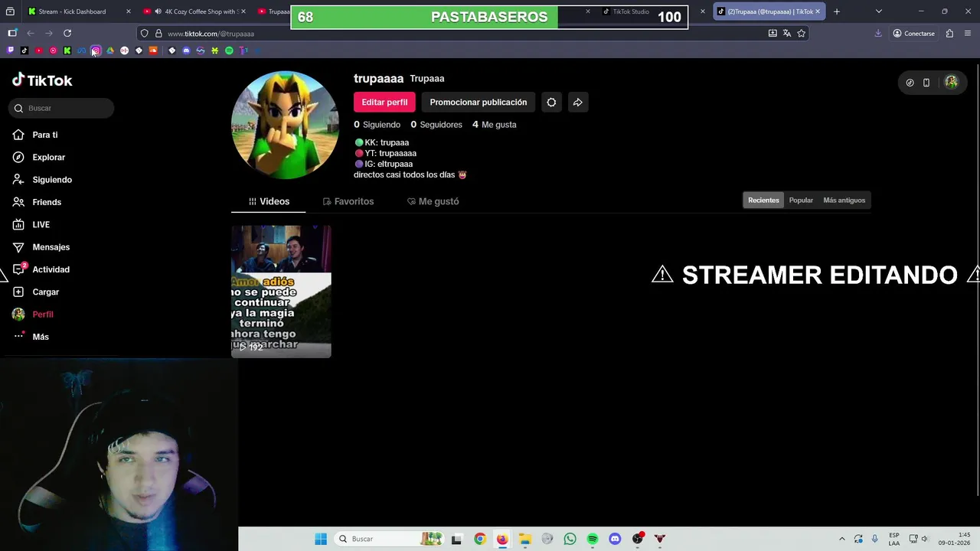Open the Firefox hamburger menu
Viewport: 980px width, 551px height.
[x=968, y=34]
